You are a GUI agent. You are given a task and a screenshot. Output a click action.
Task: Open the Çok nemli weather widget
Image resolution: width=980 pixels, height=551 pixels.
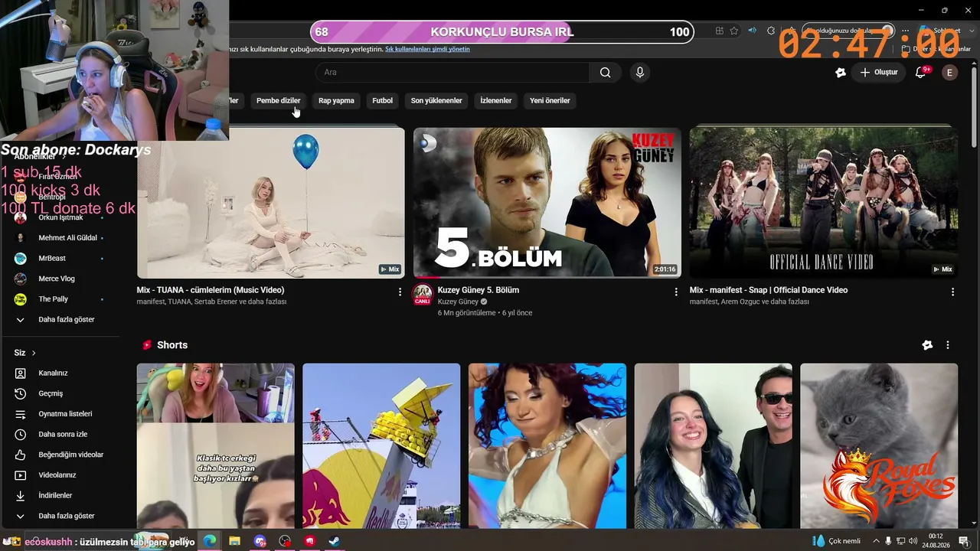tap(836, 541)
